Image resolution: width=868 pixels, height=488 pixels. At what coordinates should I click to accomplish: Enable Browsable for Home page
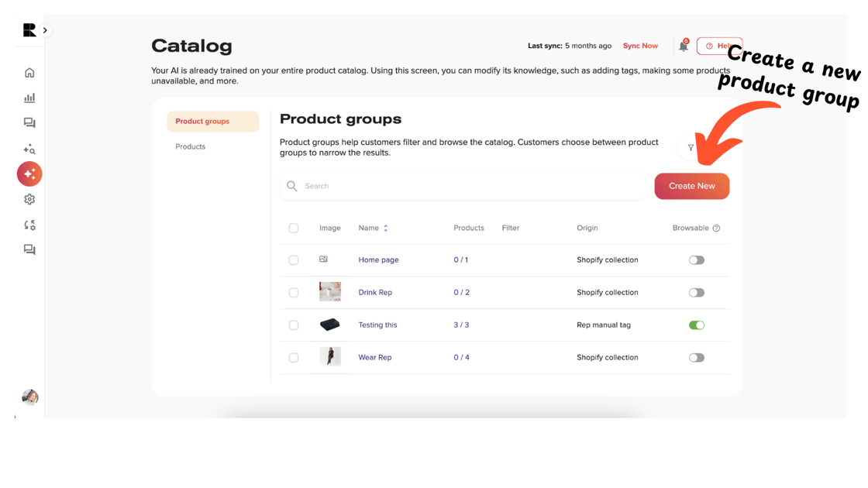tap(697, 260)
